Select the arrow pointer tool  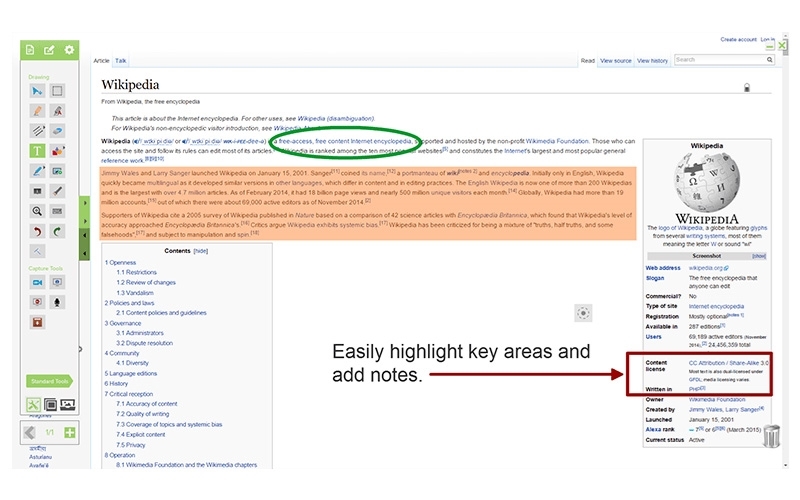[x=37, y=91]
